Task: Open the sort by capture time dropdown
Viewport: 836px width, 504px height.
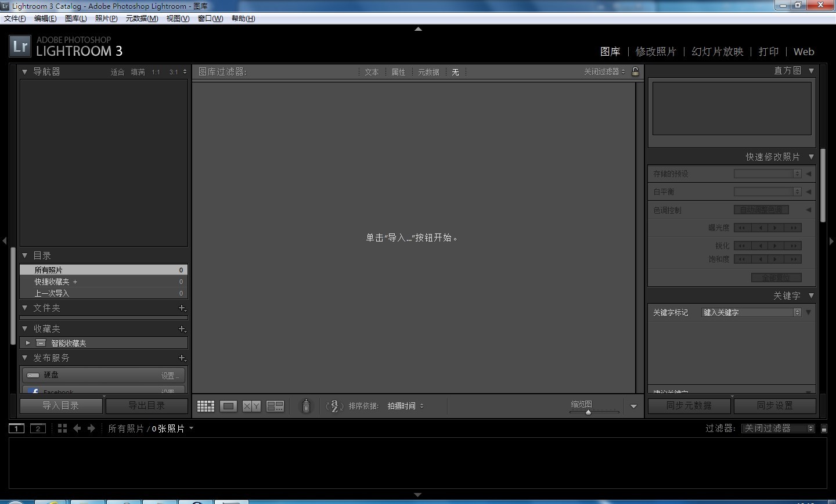Action: tap(405, 406)
